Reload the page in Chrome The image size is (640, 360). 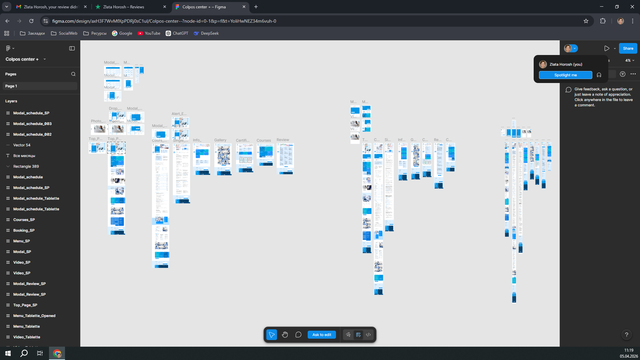tap(31, 21)
